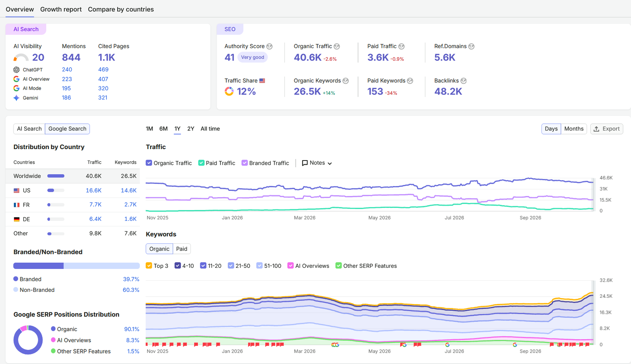
Task: Click the Google update marker near Jul 2026
Action: tap(447, 345)
